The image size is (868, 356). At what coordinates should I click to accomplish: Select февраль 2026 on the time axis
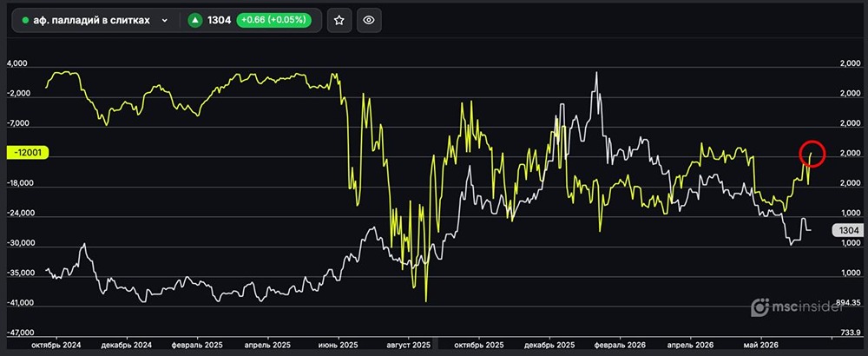[618, 345]
